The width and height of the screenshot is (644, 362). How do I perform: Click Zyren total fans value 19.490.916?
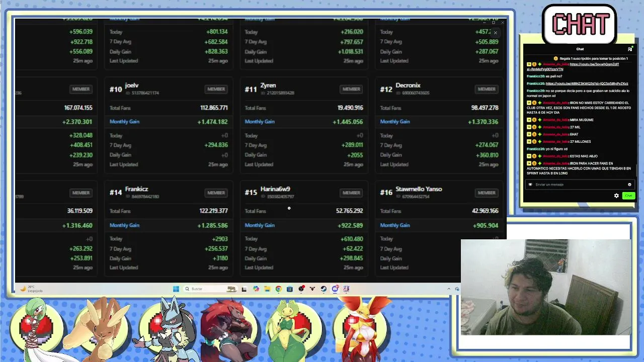tap(350, 108)
